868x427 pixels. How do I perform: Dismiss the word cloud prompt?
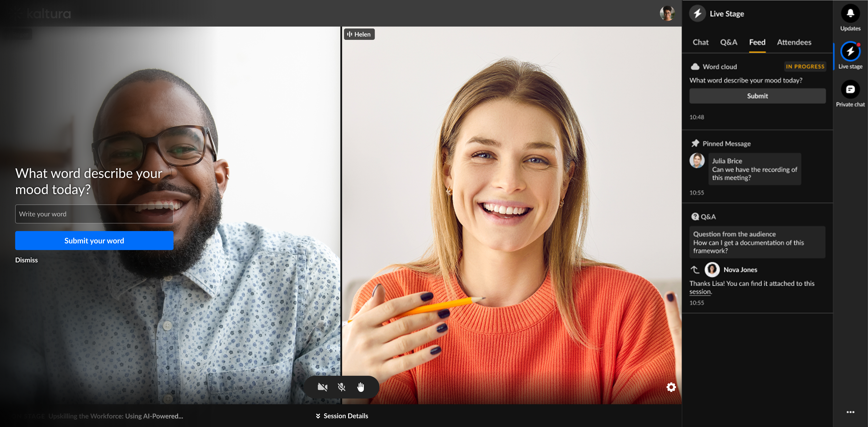point(26,260)
